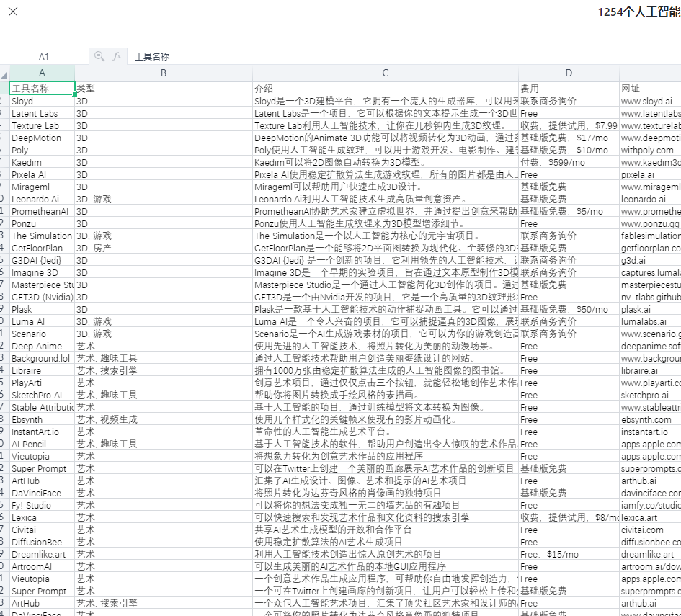Click the Scenario name cell
The width and height of the screenshot is (681, 616).
pyautogui.click(x=42, y=334)
